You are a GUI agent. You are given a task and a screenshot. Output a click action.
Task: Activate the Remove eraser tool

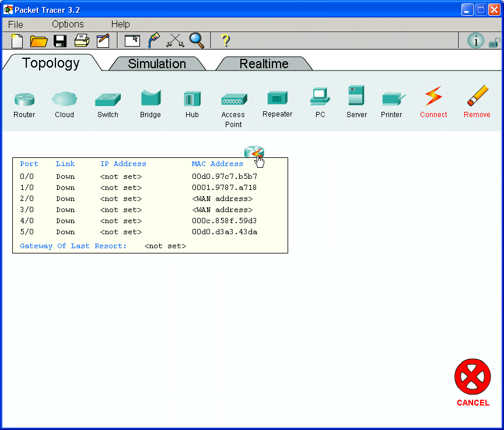click(x=477, y=102)
